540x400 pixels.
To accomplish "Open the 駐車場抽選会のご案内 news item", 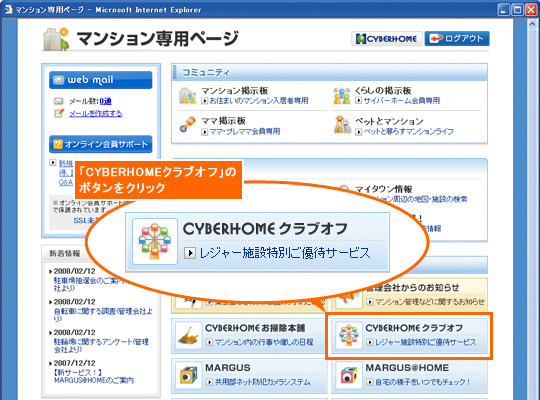I will [90, 284].
